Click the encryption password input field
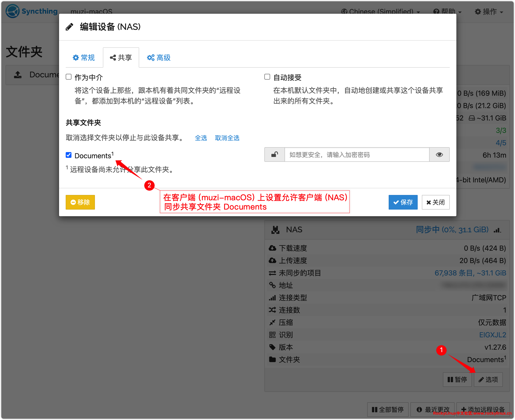The height and width of the screenshot is (420, 515). coord(357,155)
